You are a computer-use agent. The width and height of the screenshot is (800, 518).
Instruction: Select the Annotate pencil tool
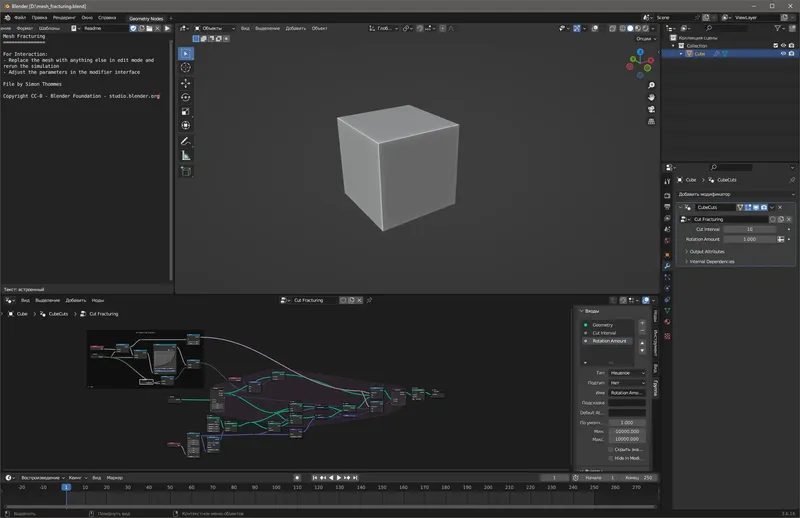click(x=186, y=141)
